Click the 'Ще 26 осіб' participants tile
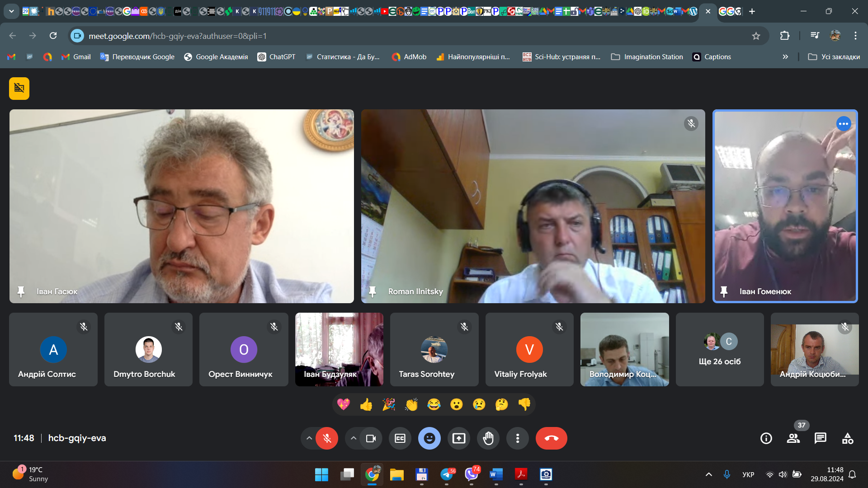Viewport: 868px width, 488px height. [x=720, y=349]
